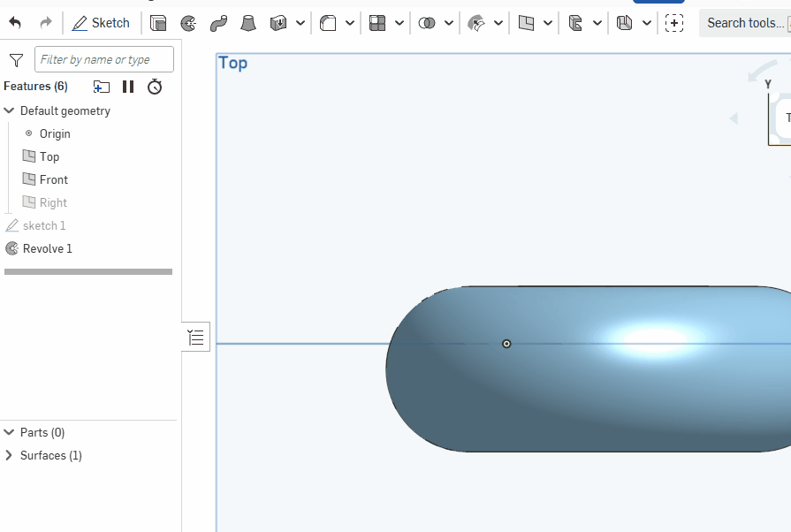Select the Loft tool
This screenshot has height=532, width=791.
[248, 23]
